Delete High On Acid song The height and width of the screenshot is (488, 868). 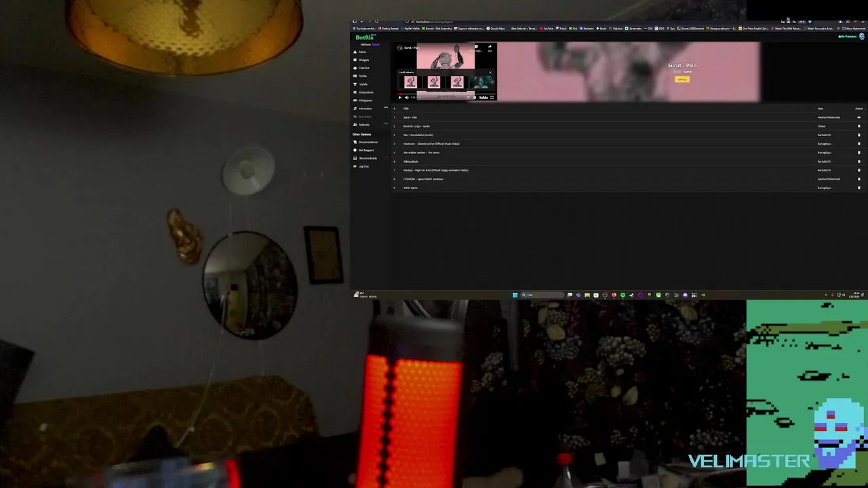[859, 170]
